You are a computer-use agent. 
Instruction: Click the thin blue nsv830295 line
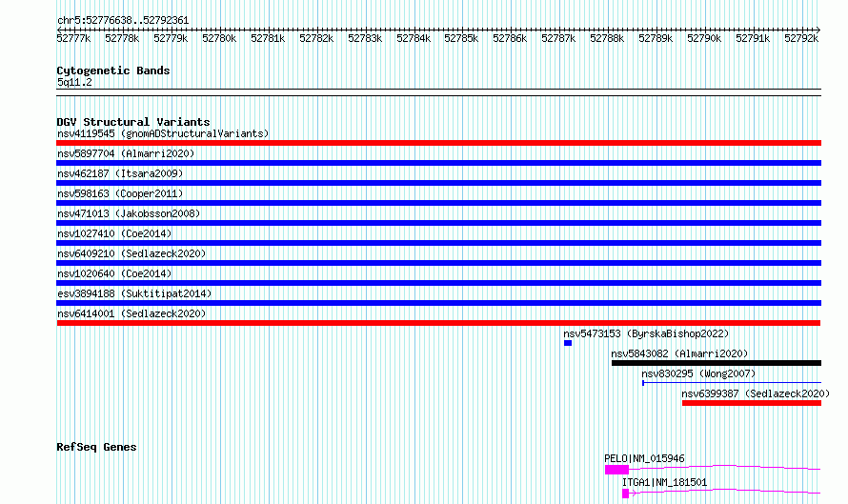[732, 383]
